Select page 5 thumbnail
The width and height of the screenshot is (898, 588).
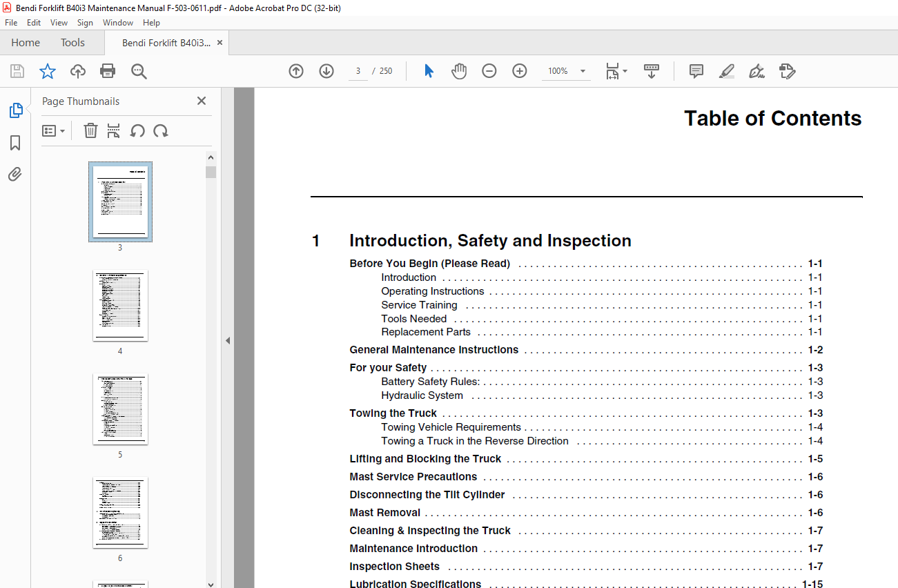[x=120, y=409]
